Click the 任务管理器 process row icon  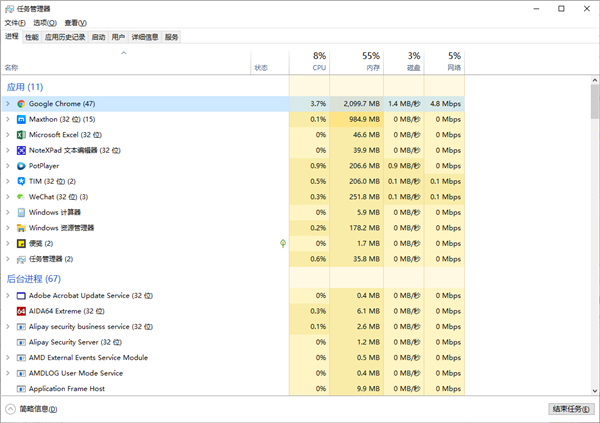(21, 259)
